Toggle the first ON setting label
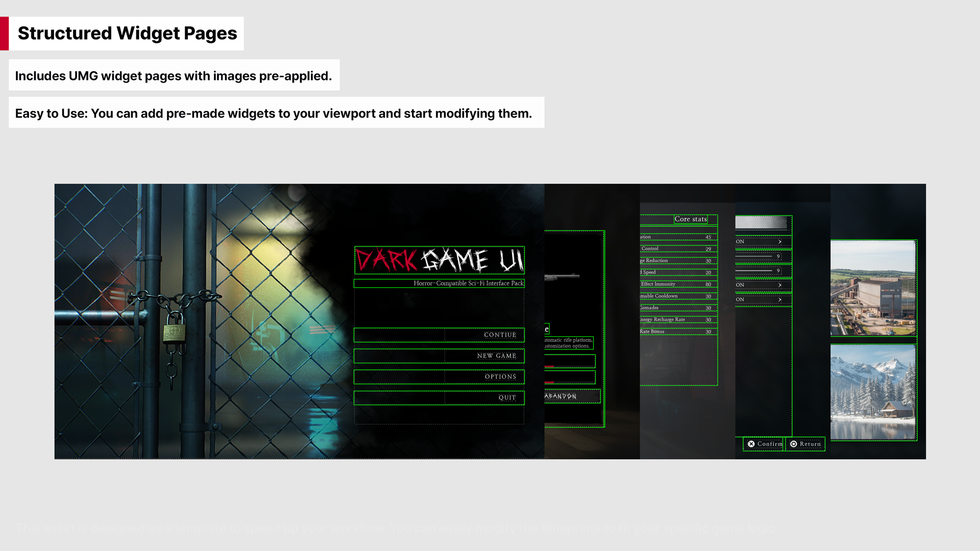 point(740,242)
